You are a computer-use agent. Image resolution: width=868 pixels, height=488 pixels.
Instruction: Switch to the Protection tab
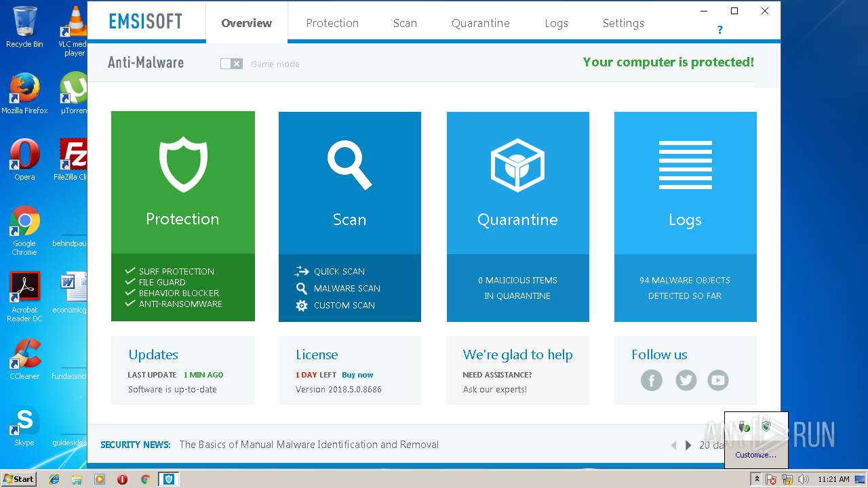[x=332, y=23]
